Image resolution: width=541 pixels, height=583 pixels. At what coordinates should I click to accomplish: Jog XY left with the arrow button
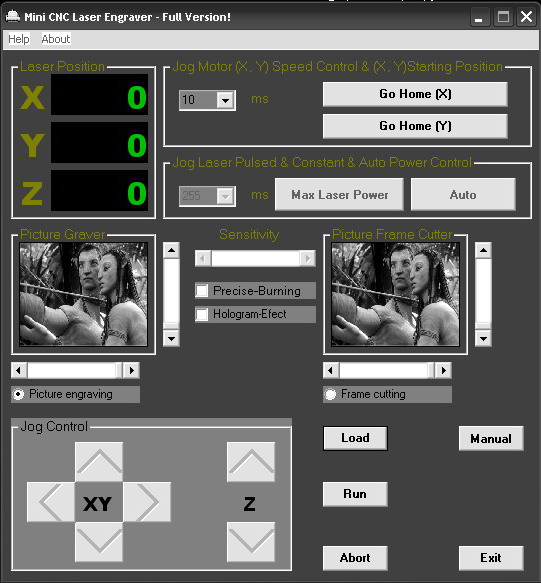click(x=51, y=502)
